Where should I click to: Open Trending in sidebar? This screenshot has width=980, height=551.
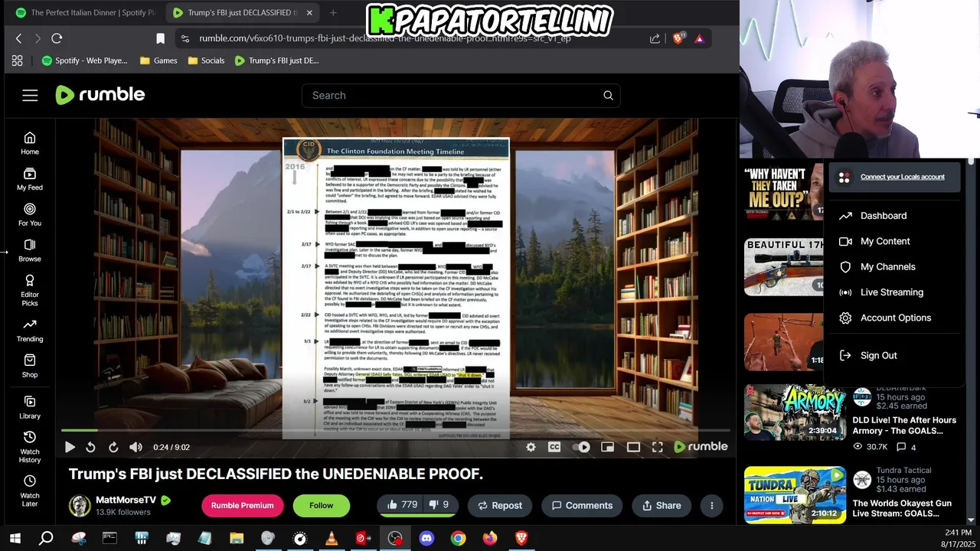(30, 331)
